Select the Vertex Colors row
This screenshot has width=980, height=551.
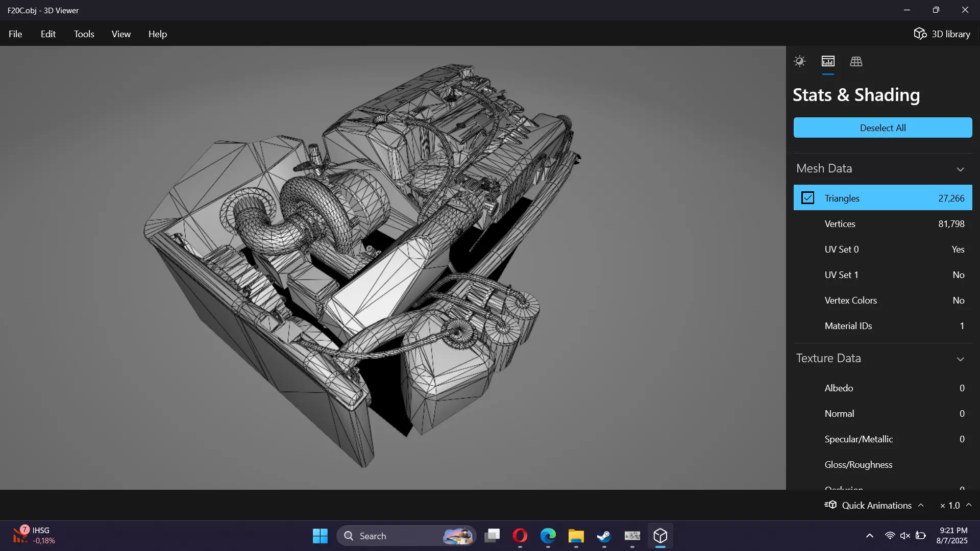coord(883,300)
